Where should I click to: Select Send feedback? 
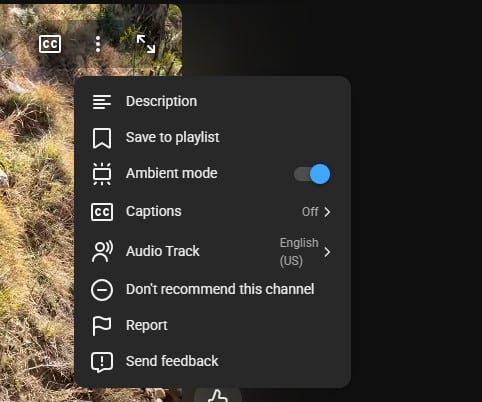tap(212, 362)
